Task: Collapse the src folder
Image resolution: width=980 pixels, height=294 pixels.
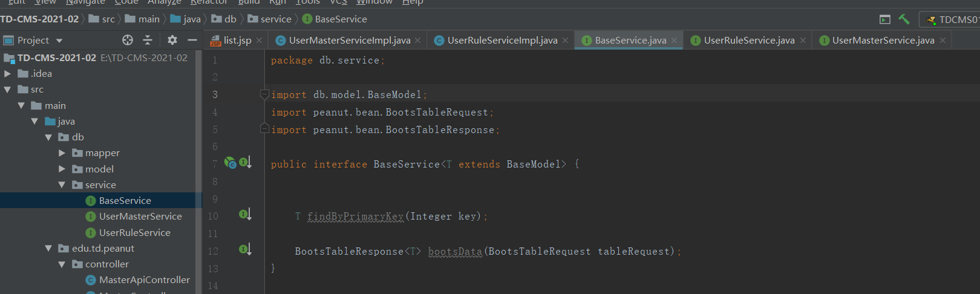Action: pos(7,90)
